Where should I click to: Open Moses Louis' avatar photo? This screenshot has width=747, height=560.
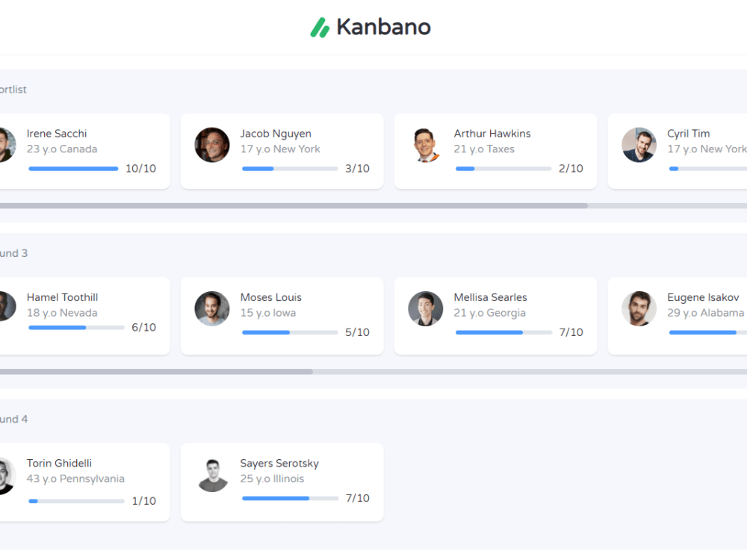(x=212, y=308)
